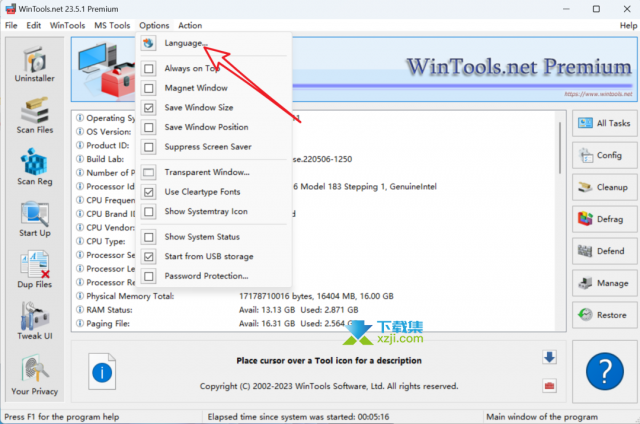
Task: Open the Uninstaller tool
Action: point(35,64)
